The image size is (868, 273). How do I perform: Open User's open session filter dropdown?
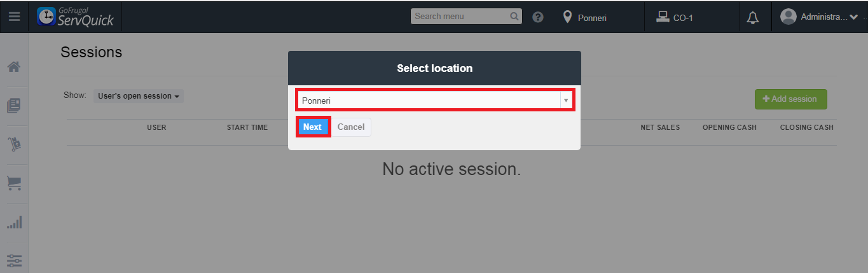(x=139, y=96)
